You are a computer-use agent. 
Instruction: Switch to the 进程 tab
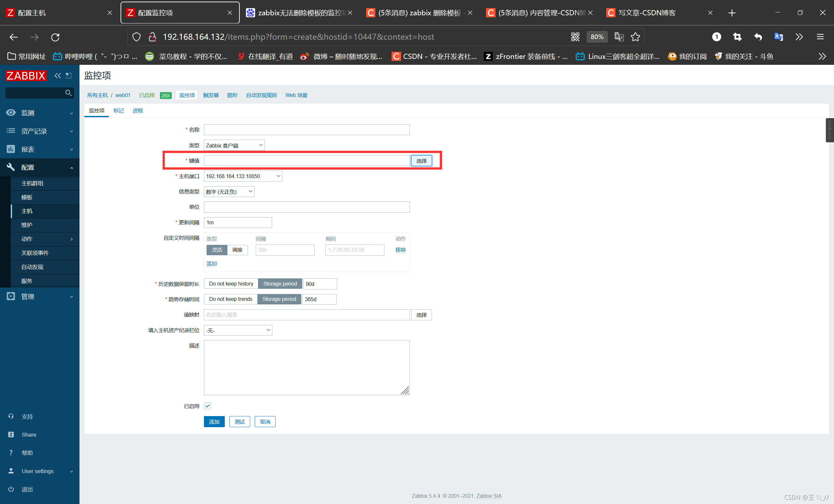point(137,111)
